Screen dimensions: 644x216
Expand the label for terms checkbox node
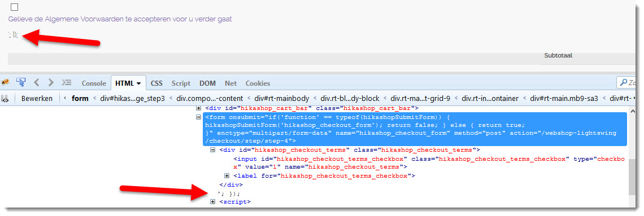(x=227, y=176)
